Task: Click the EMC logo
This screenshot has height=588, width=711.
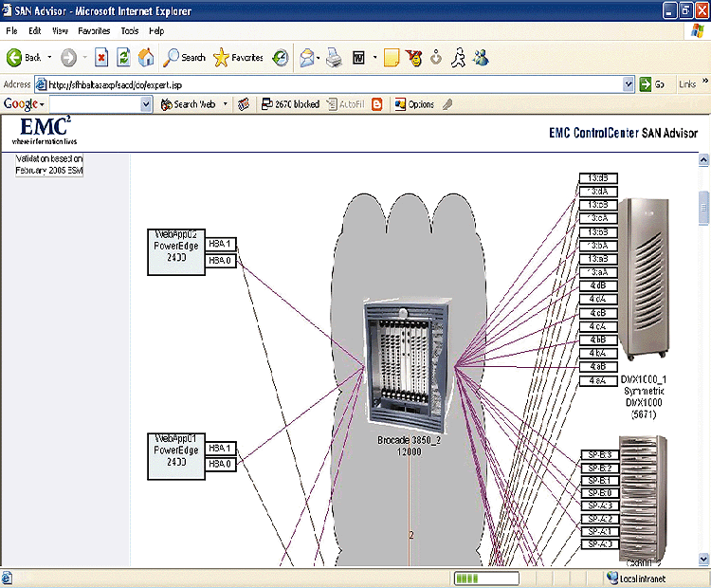Action: (x=45, y=131)
